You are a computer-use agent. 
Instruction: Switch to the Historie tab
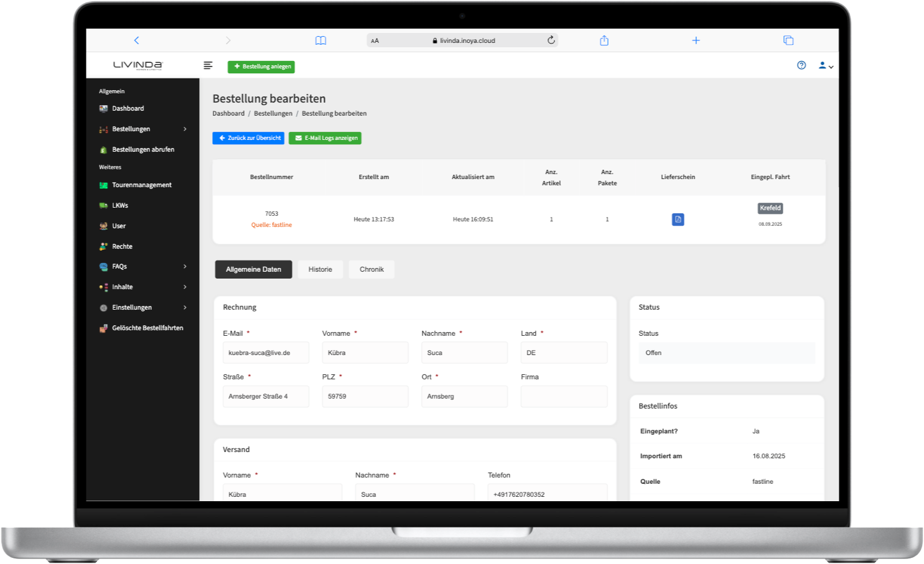[x=320, y=269]
